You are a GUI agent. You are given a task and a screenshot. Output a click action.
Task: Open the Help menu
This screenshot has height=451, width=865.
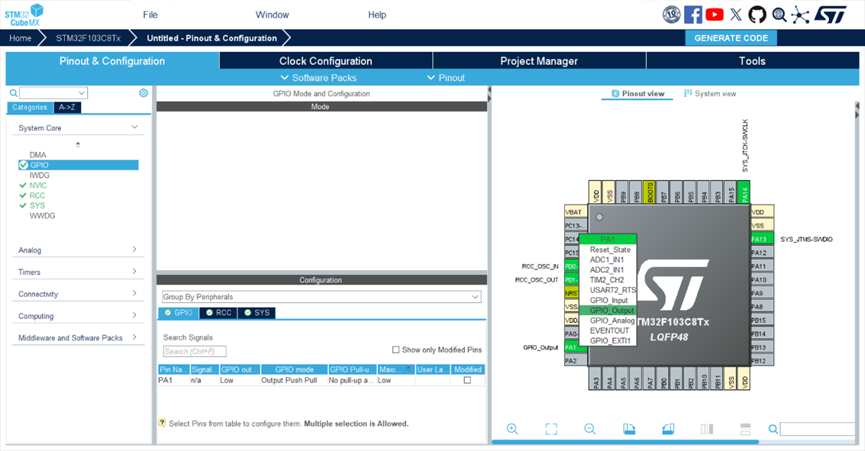[x=377, y=15]
